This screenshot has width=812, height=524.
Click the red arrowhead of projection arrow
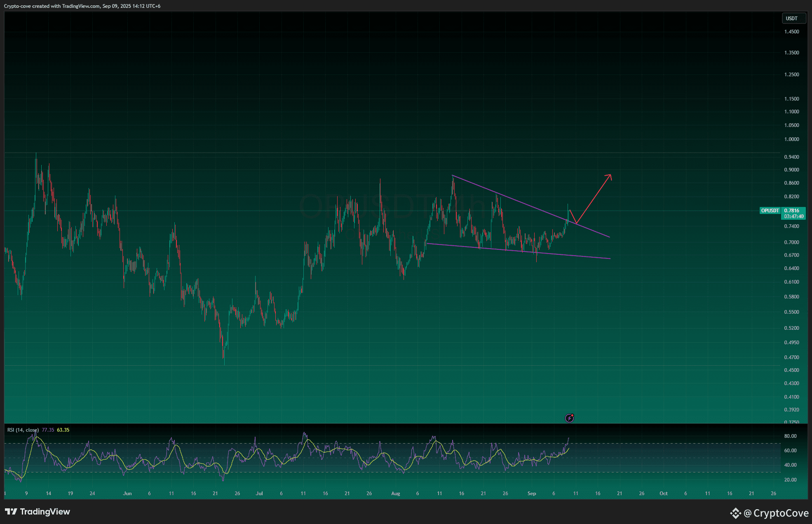(x=609, y=176)
